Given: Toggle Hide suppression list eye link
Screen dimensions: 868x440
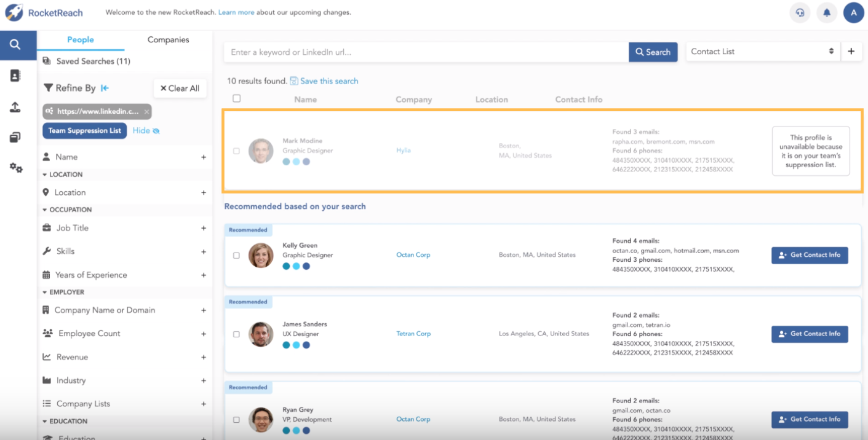Looking at the screenshot, I should click(x=146, y=130).
